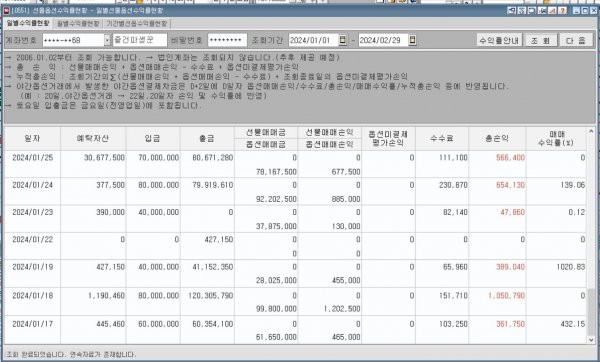Minimize the 선물옵션수익률현황 window
The width and height of the screenshot is (600, 362).
point(576,11)
